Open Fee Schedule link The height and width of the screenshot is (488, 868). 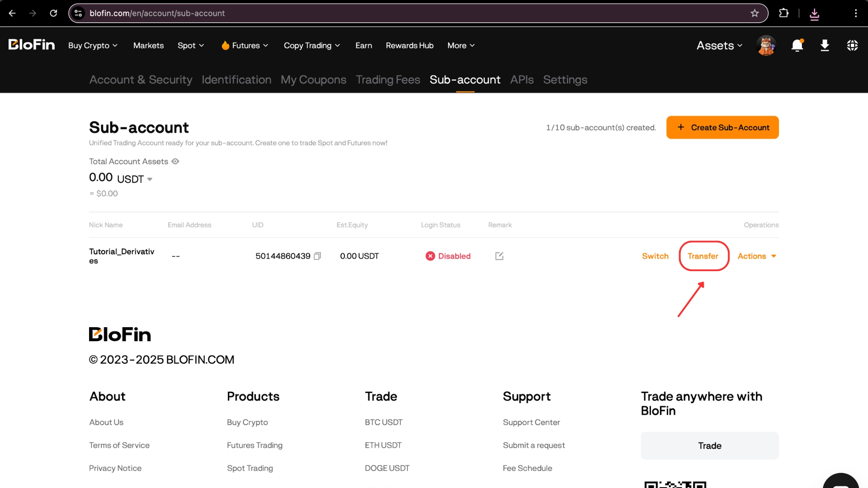(528, 469)
